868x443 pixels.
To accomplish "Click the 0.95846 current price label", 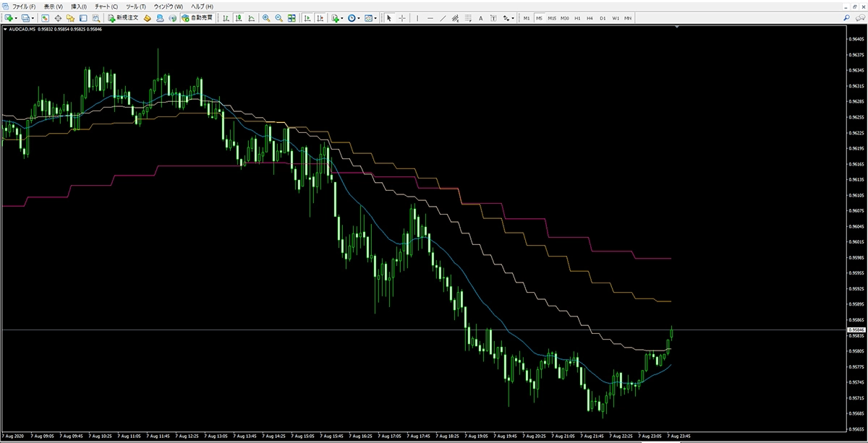I will 855,330.
